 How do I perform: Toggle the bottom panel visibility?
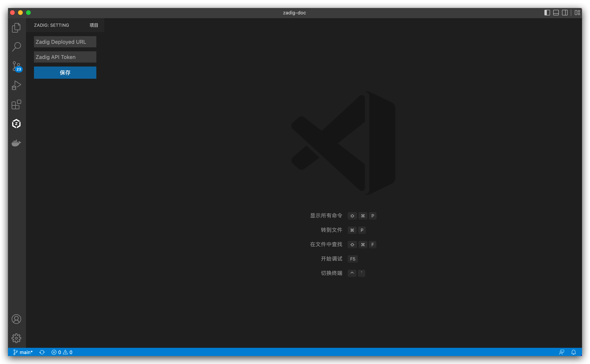556,13
